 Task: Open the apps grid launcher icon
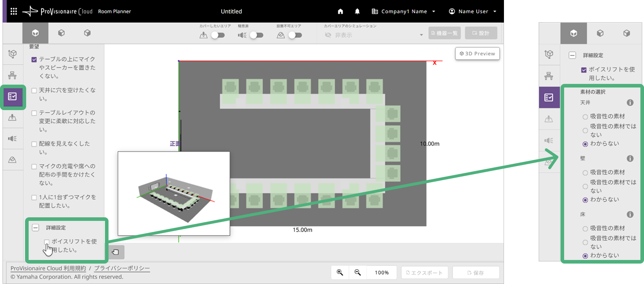14,11
